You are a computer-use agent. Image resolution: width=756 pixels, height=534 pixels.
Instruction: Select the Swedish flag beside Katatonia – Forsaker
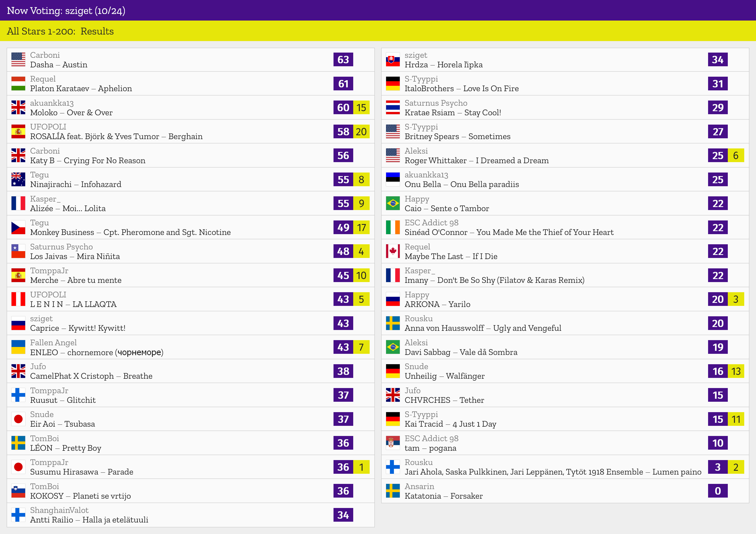click(x=393, y=491)
